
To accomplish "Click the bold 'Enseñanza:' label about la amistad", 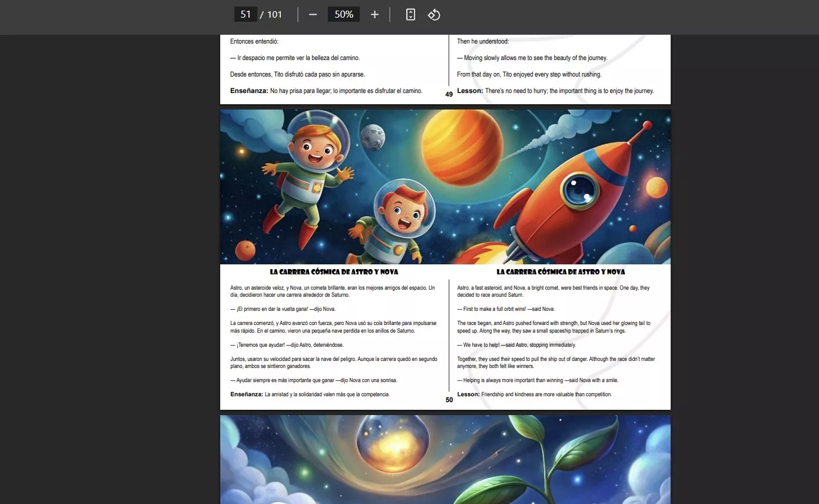I will (246, 394).
